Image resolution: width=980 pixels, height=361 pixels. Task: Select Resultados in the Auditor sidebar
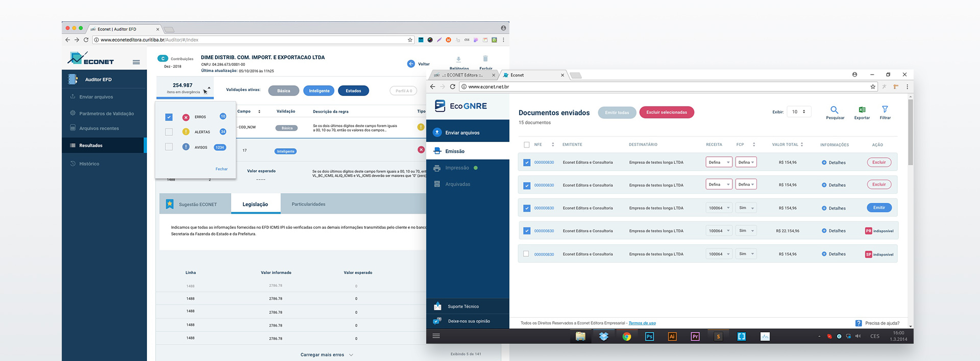coord(104,146)
